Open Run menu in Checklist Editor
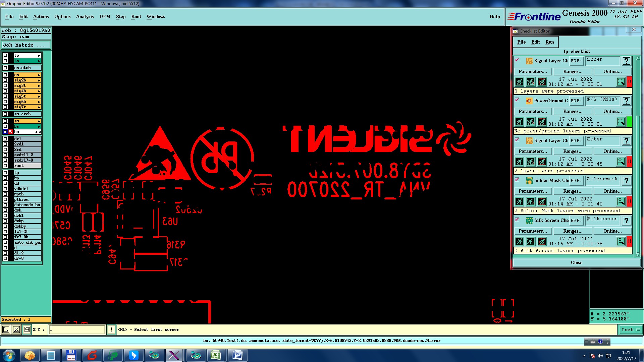This screenshot has width=644, height=362. click(549, 42)
